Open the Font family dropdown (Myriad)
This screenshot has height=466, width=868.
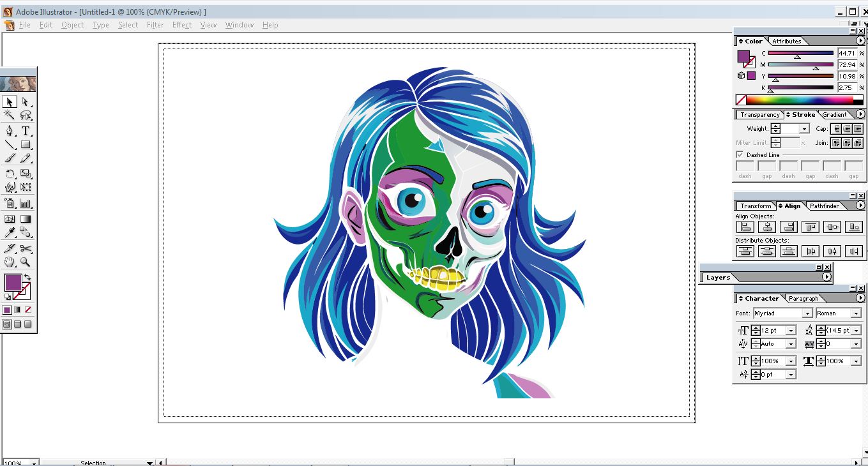coord(807,313)
